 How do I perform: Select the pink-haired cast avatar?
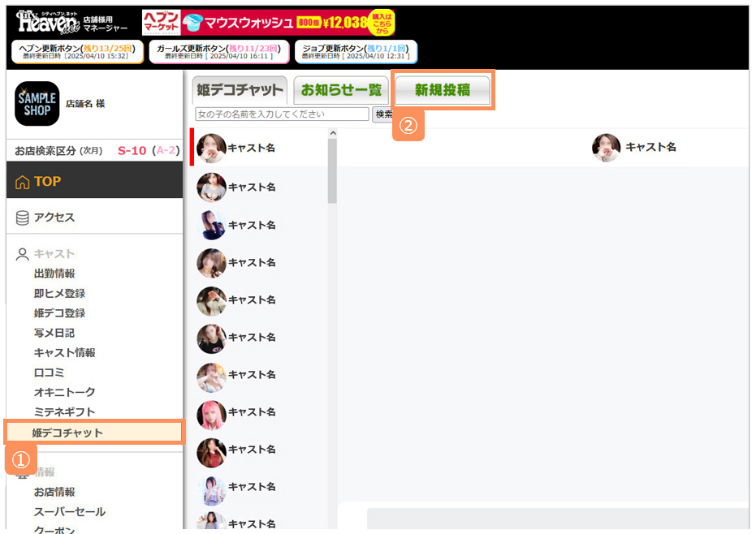click(211, 411)
